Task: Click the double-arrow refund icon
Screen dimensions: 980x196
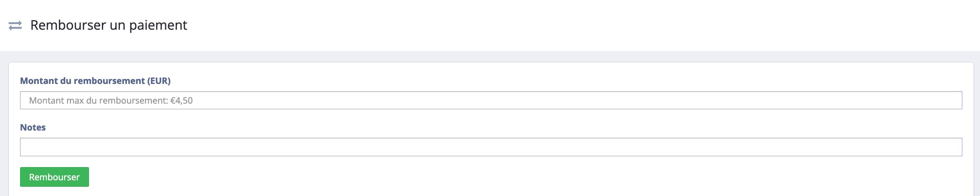Action: [15, 26]
